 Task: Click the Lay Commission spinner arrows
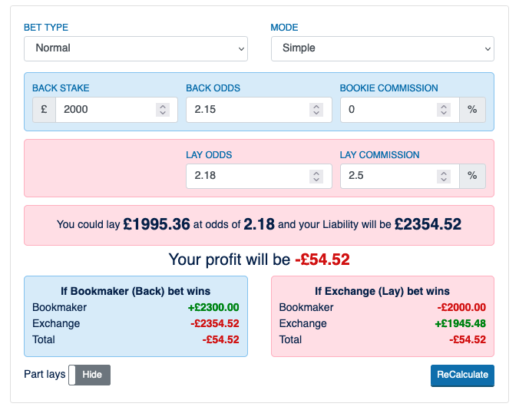click(x=444, y=177)
